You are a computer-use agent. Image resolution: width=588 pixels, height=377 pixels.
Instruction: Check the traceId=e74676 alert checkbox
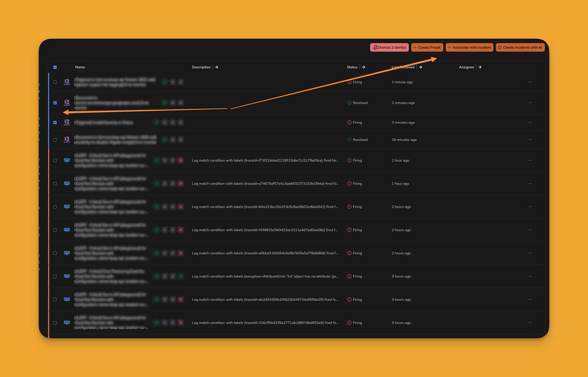55,184
